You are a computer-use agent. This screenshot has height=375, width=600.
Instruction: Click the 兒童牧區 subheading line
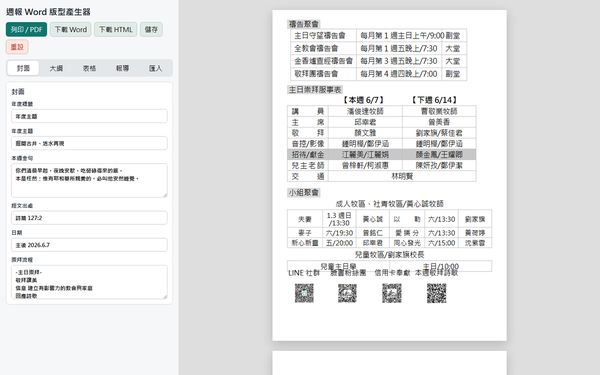(389, 255)
